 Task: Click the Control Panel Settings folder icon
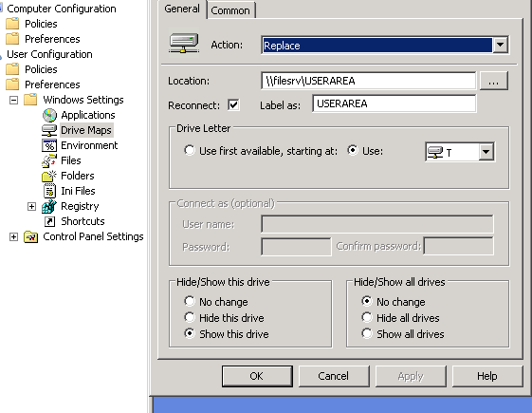(31, 236)
